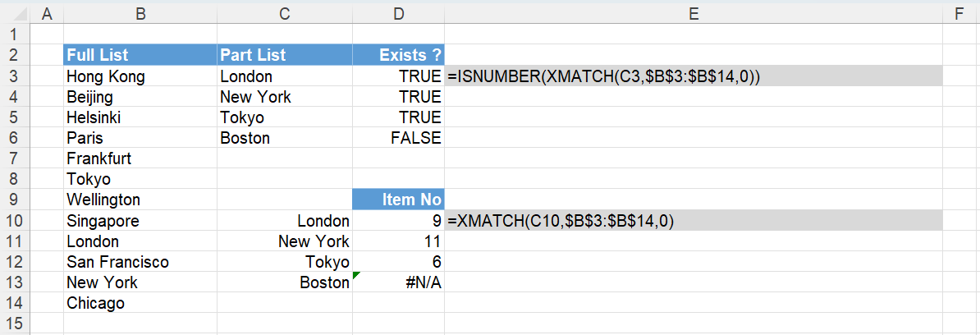The height and width of the screenshot is (335, 980).
Task: Select the XMATCH formula cell in row 10
Action: click(693, 220)
